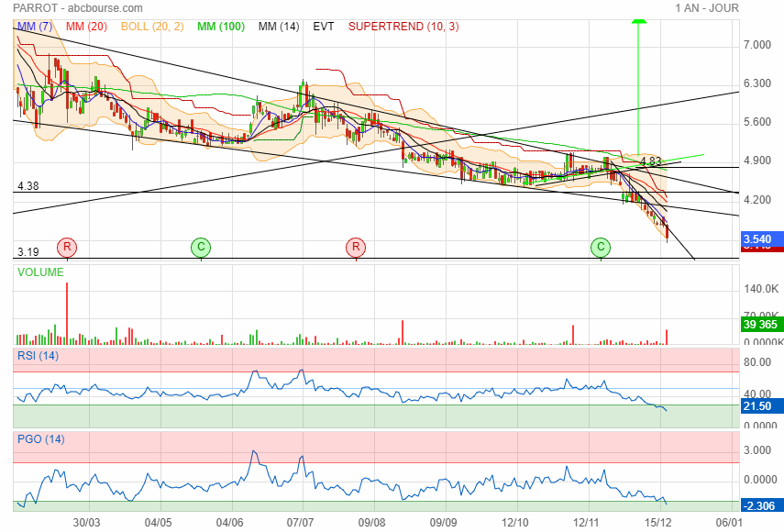Screen dimensions: 784x532
Task: Click the rightmost green C event marker
Action: tap(601, 247)
